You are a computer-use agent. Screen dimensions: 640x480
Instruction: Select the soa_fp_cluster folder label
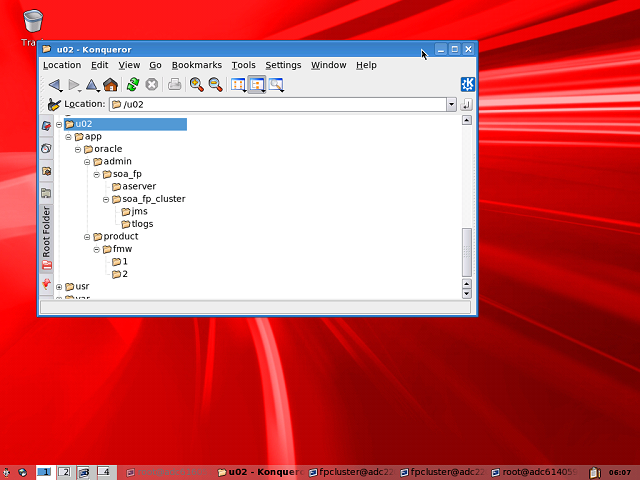(x=154, y=199)
